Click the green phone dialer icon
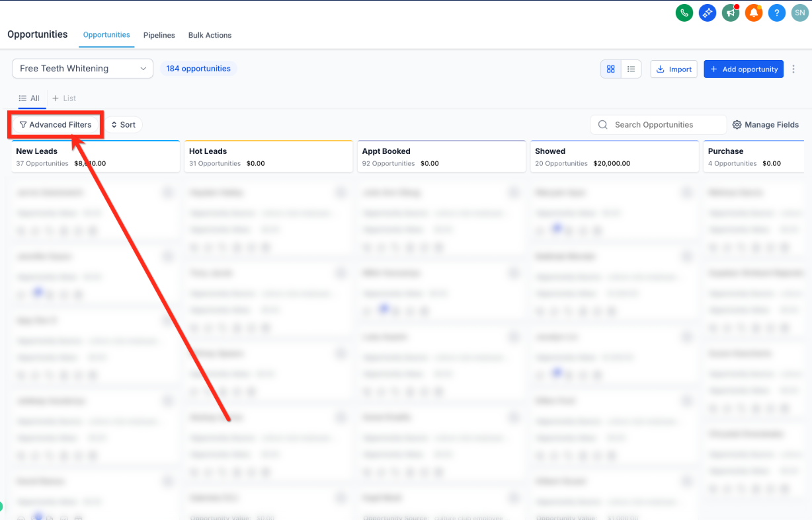 [684, 13]
